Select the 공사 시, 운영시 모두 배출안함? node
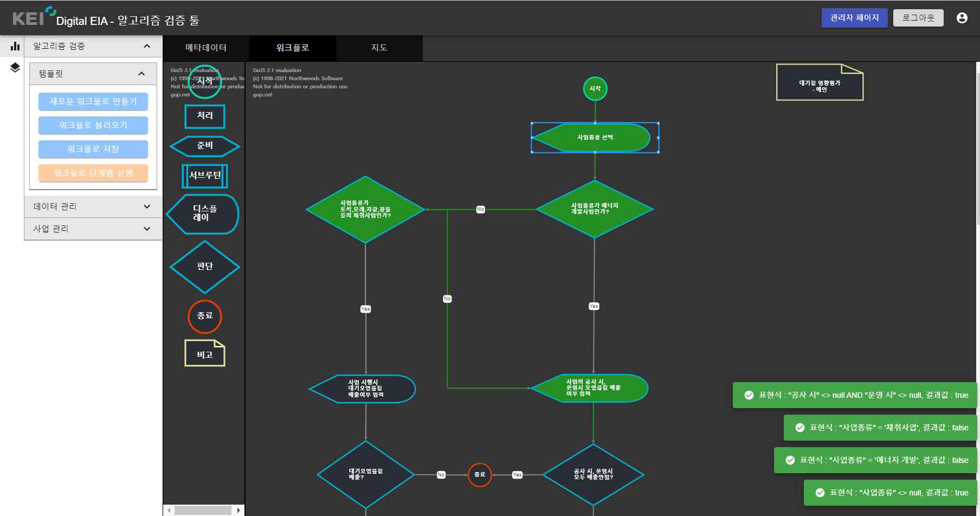Screen dimensions: 980x516 coord(594,475)
